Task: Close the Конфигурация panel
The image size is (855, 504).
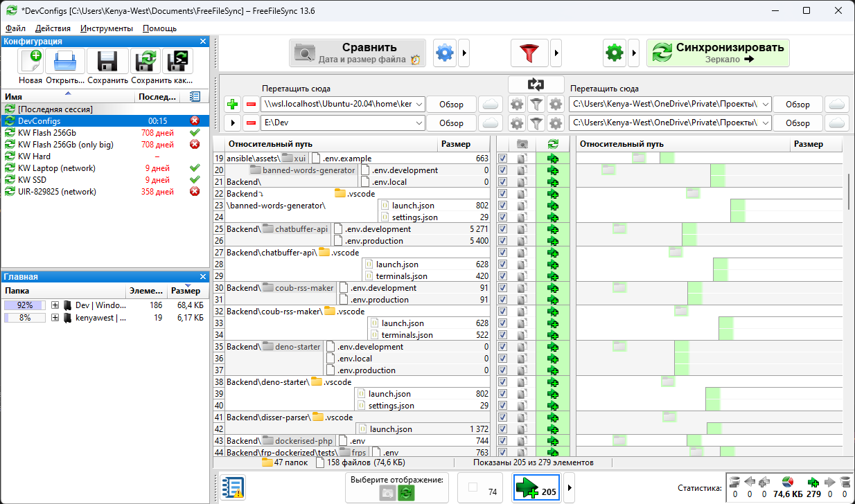Action: [x=203, y=42]
